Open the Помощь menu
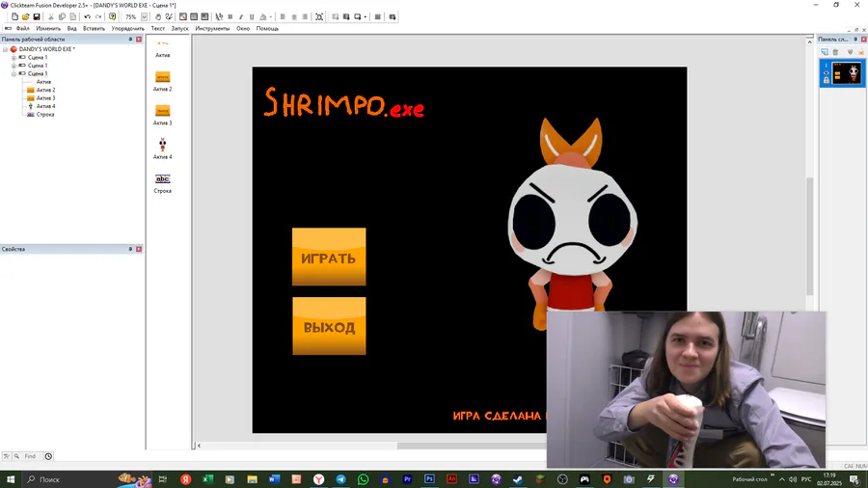 tap(267, 28)
